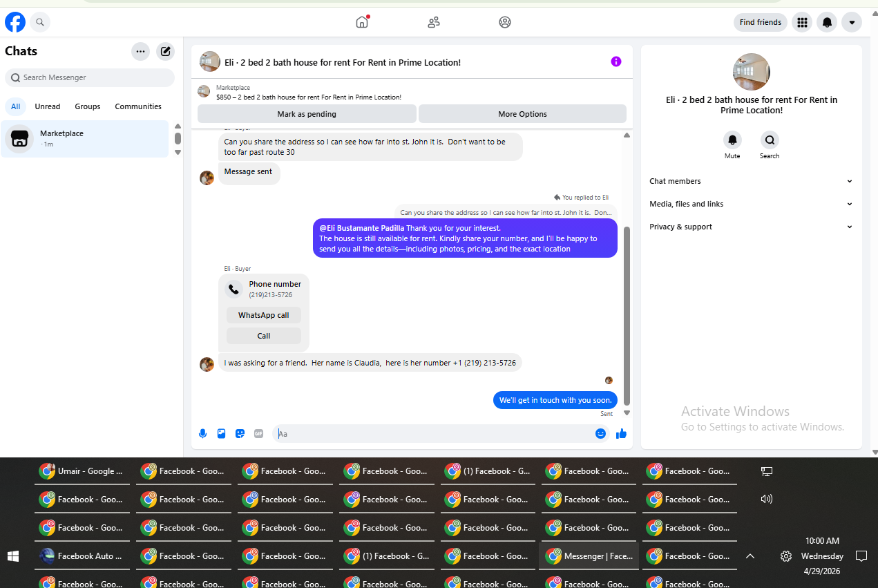878x588 pixels.
Task: Click the Call button under phone number
Action: tap(264, 336)
